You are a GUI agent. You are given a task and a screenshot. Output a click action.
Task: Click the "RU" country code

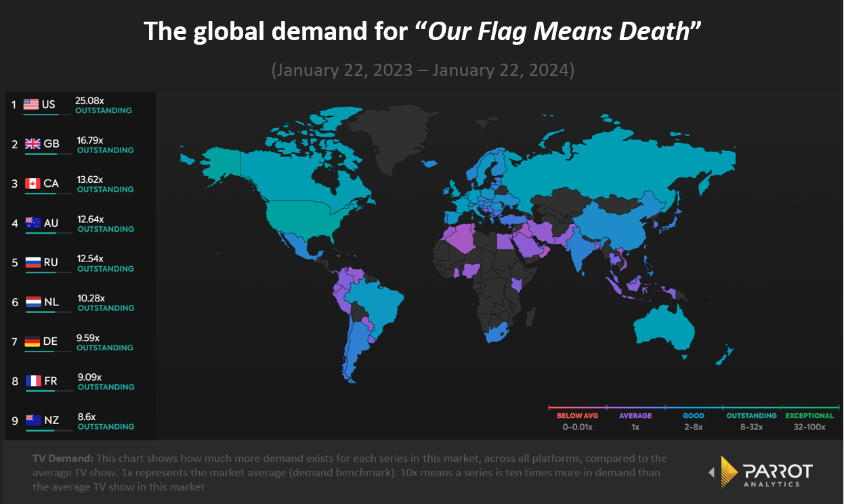click(x=51, y=262)
